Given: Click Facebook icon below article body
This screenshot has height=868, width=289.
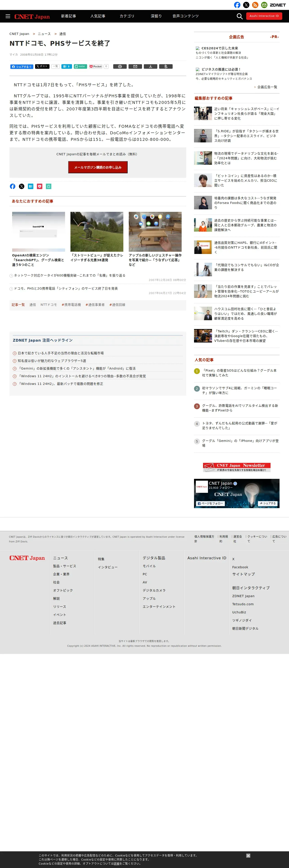Looking at the screenshot, I should tap(12, 186).
